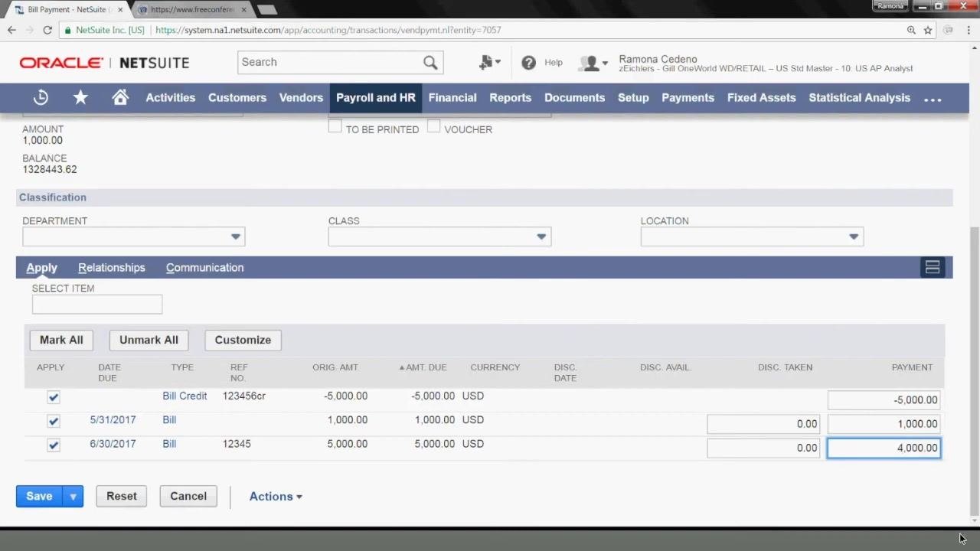This screenshot has height=551, width=980.
Task: Bookmark this page with the star
Action: click(x=928, y=30)
